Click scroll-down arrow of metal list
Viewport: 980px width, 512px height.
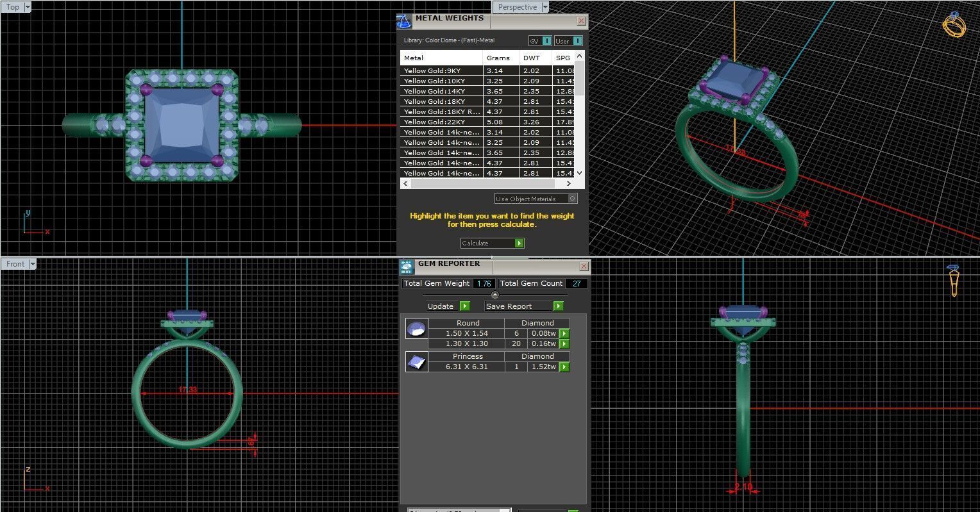[580, 172]
